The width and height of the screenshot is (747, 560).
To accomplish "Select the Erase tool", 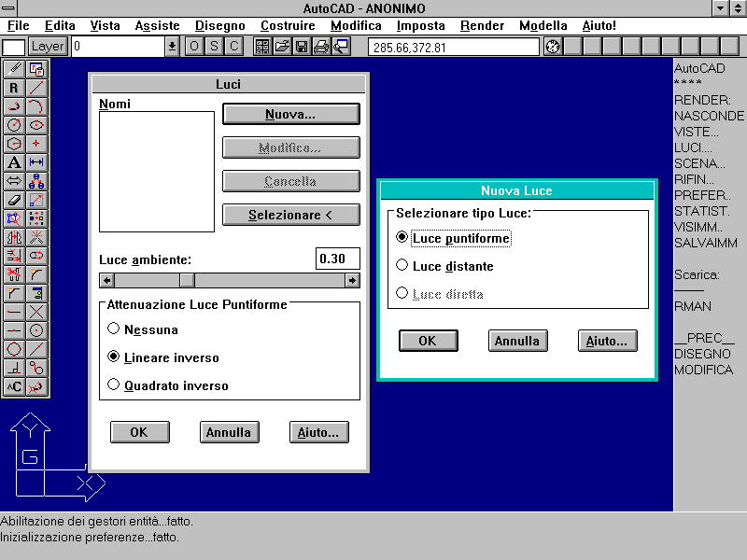I will coord(14,200).
